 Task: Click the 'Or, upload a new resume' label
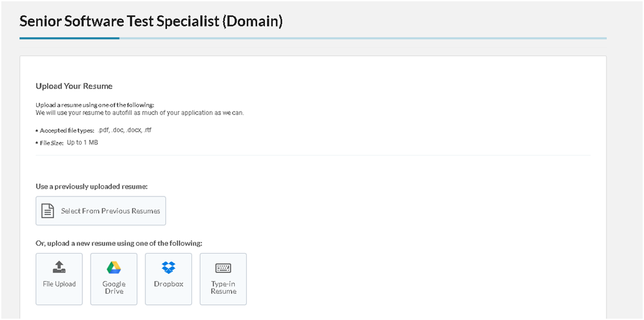(119, 243)
